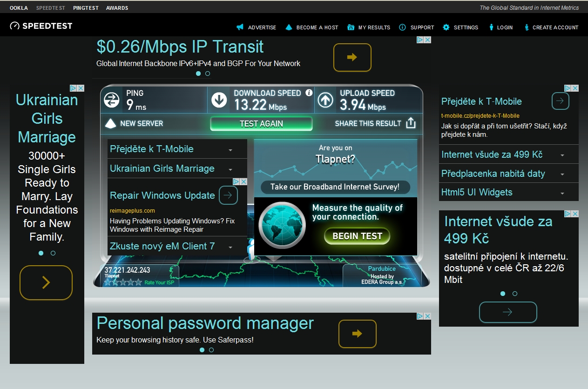
Task: Click Rate Your ISP text
Action: [159, 282]
